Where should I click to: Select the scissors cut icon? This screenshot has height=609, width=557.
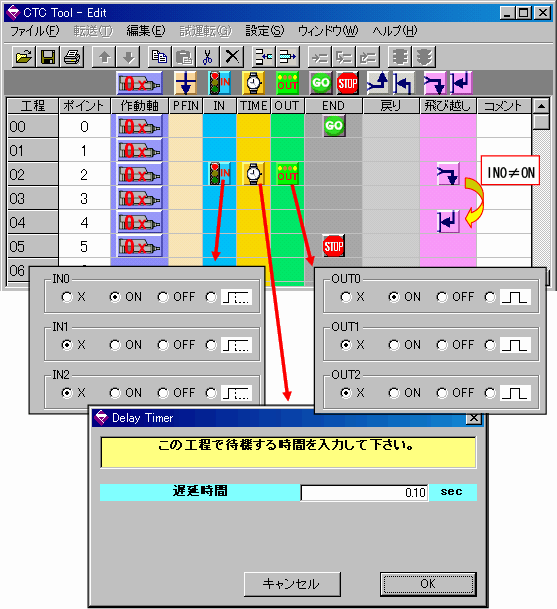[208, 57]
